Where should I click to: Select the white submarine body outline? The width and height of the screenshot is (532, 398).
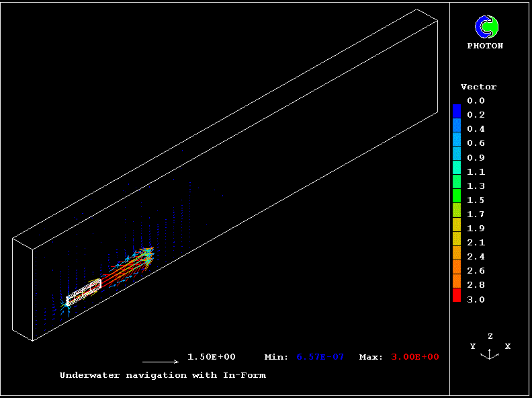[x=84, y=292]
